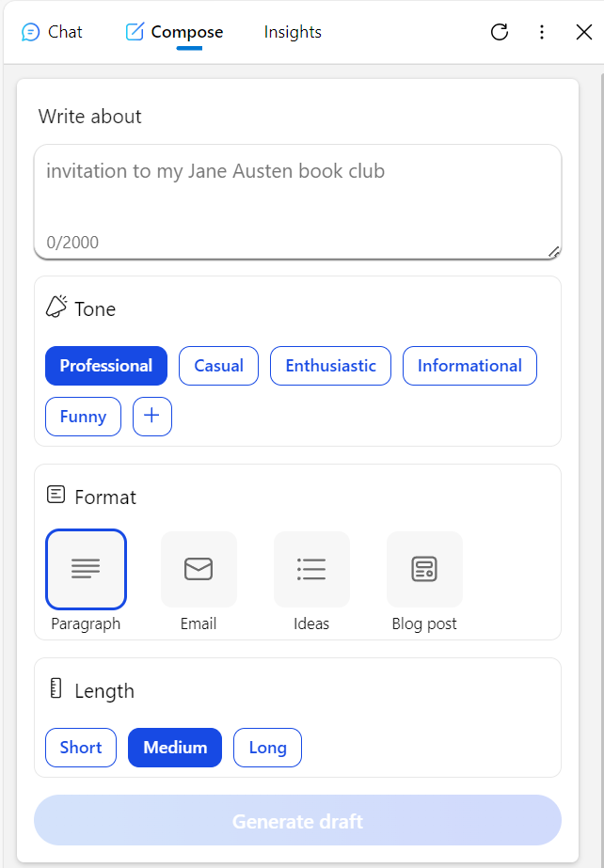The image size is (604, 868).
Task: Pick the Ideas list format icon
Action: 311,569
